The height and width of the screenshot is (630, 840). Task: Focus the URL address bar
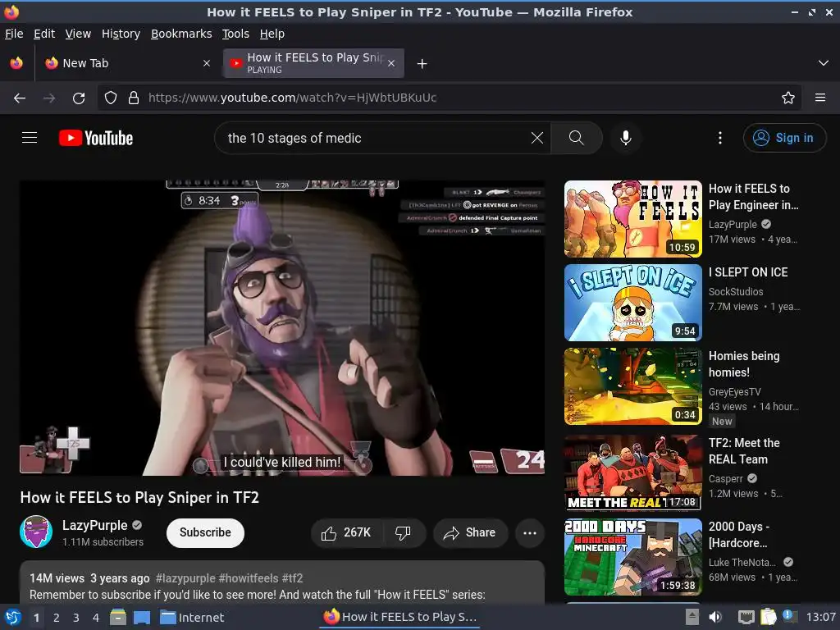pyautogui.click(x=450, y=98)
